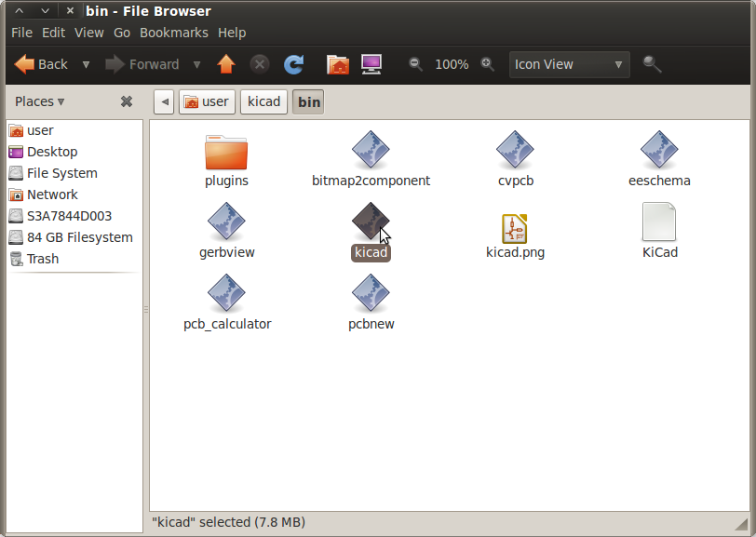Click the window resize grip in the corner

coord(740,525)
